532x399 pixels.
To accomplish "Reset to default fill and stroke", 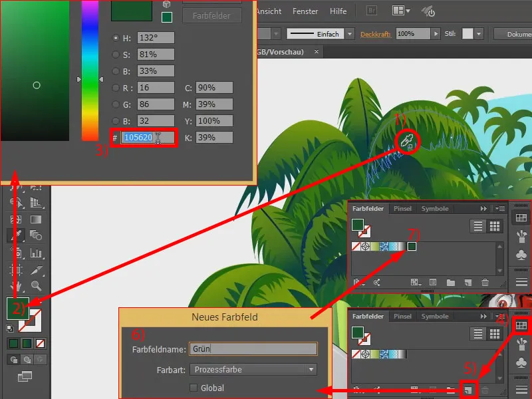I will 10,328.
